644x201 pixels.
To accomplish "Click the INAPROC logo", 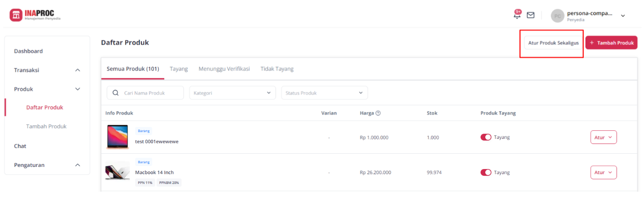I will (35, 15).
